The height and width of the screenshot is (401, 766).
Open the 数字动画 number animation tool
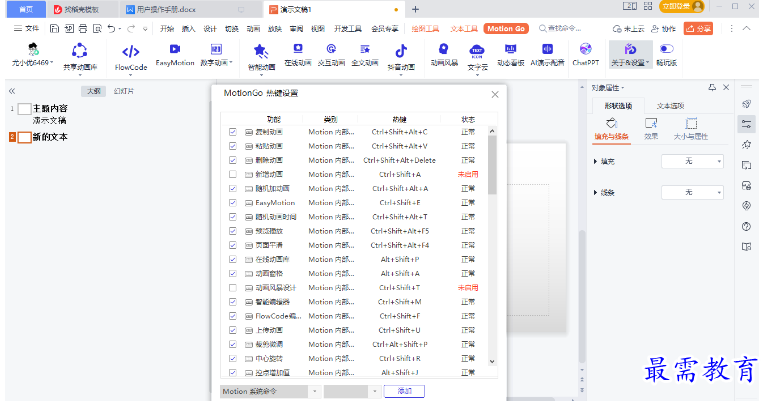click(216, 55)
